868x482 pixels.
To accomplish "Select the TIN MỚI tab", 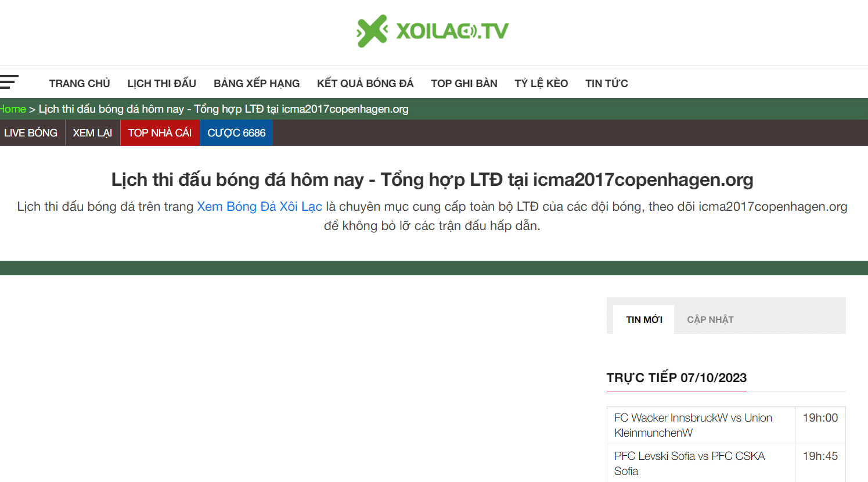I will coord(644,319).
